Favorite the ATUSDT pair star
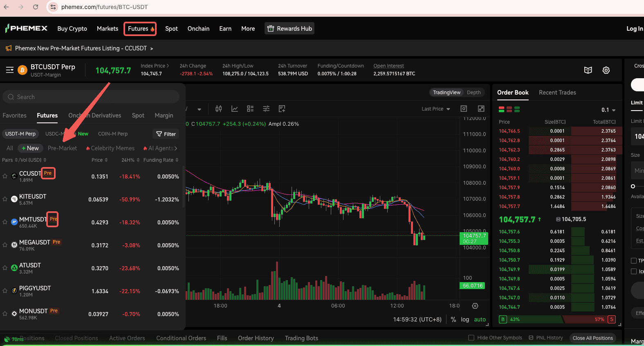Image resolution: width=644 pixels, height=346 pixels. pos(5,268)
